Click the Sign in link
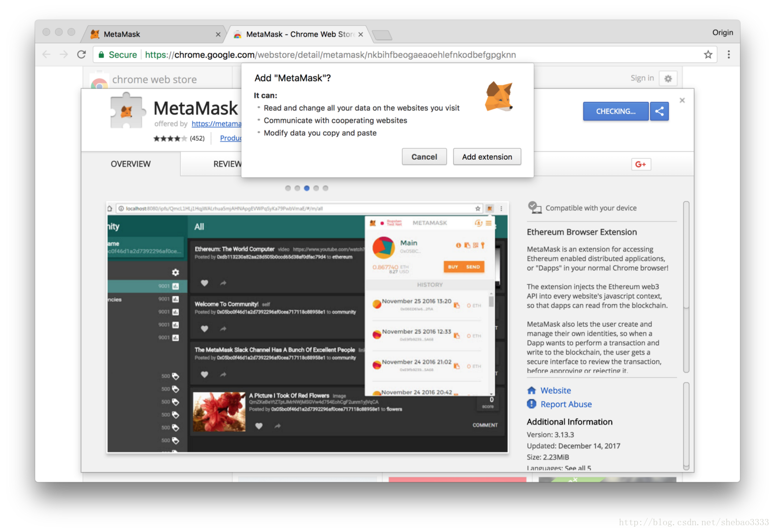The width and height of the screenshot is (775, 532). coord(642,78)
